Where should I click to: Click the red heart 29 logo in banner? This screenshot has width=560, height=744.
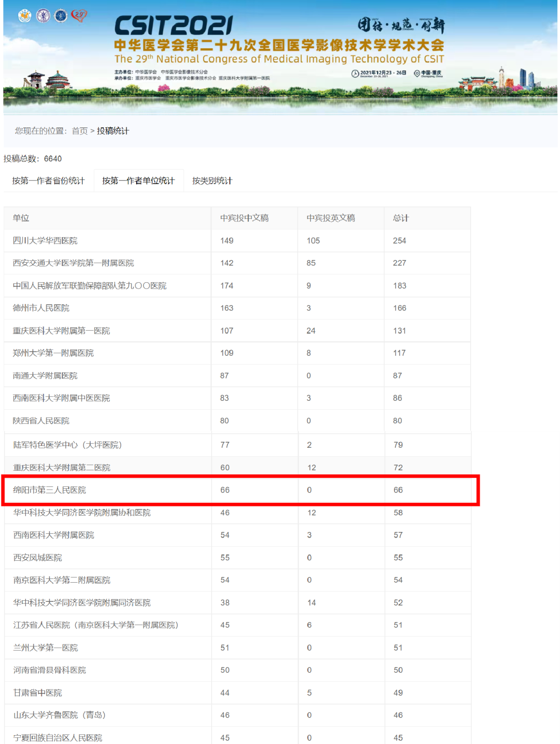(79, 16)
